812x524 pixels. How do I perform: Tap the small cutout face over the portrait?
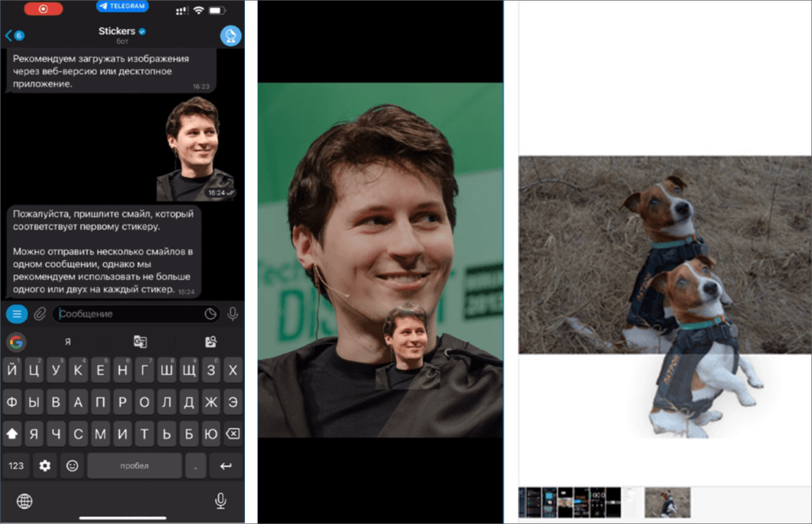(x=408, y=346)
